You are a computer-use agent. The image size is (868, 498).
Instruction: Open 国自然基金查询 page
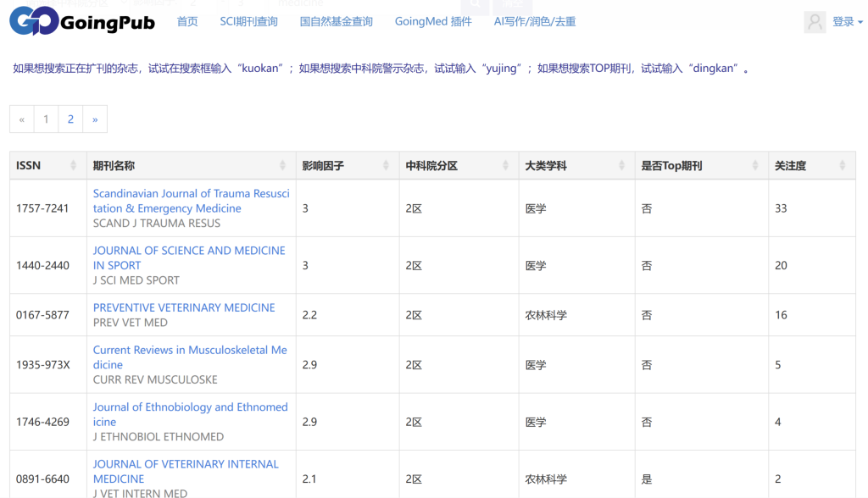[336, 21]
